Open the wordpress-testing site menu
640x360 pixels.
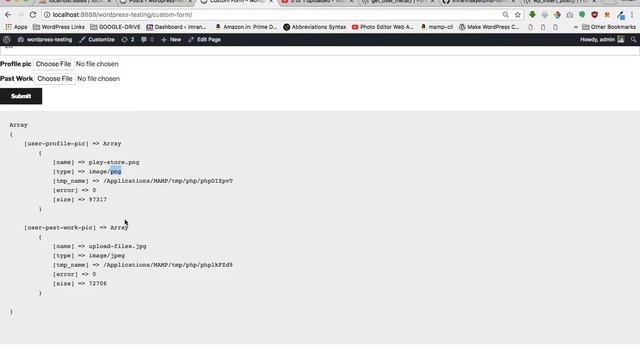[45, 40]
